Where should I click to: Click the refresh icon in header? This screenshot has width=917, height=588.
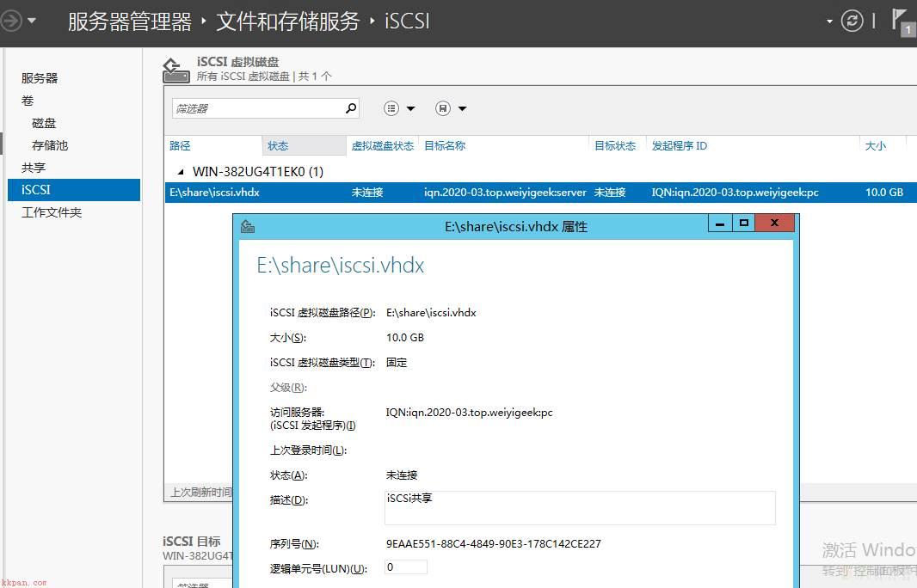click(x=852, y=21)
